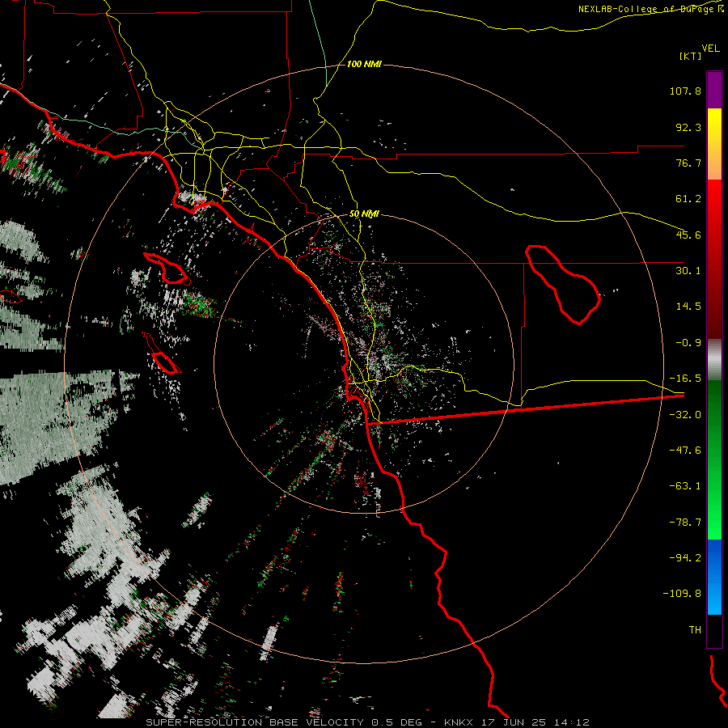728x728 pixels.
Task: Click the -109.8 velocity scale value
Action: [x=682, y=594]
